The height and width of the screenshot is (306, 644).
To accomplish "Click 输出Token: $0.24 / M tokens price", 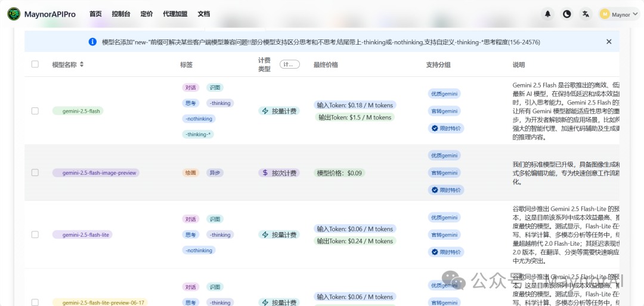I will [x=355, y=241].
